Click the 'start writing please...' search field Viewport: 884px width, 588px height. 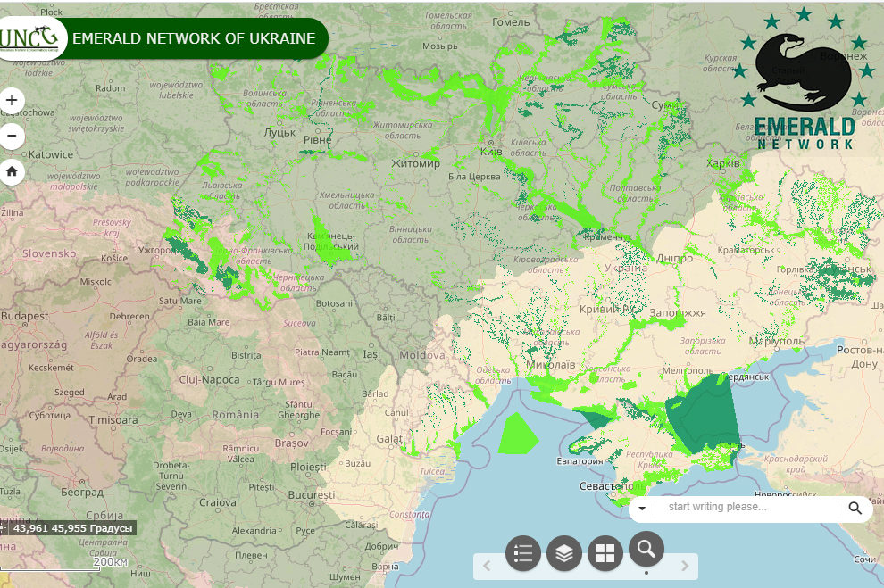746,508
